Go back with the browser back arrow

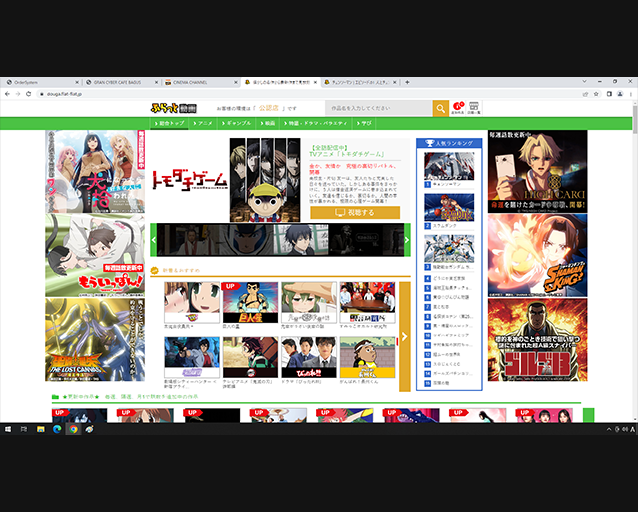coord(7,94)
